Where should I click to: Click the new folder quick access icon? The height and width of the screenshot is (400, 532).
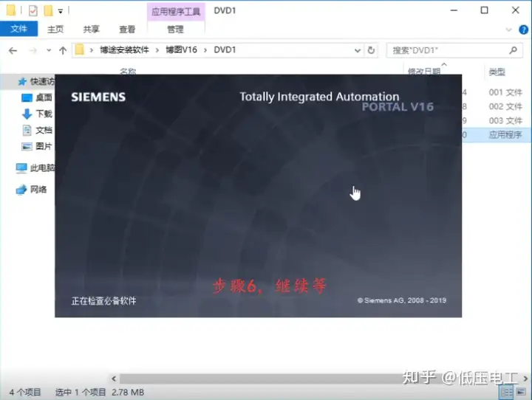pyautogui.click(x=49, y=11)
